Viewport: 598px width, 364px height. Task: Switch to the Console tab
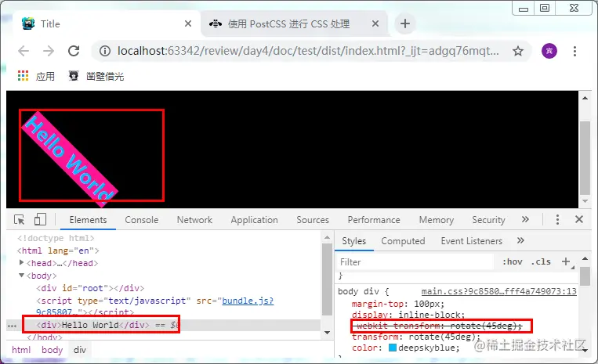tap(142, 220)
